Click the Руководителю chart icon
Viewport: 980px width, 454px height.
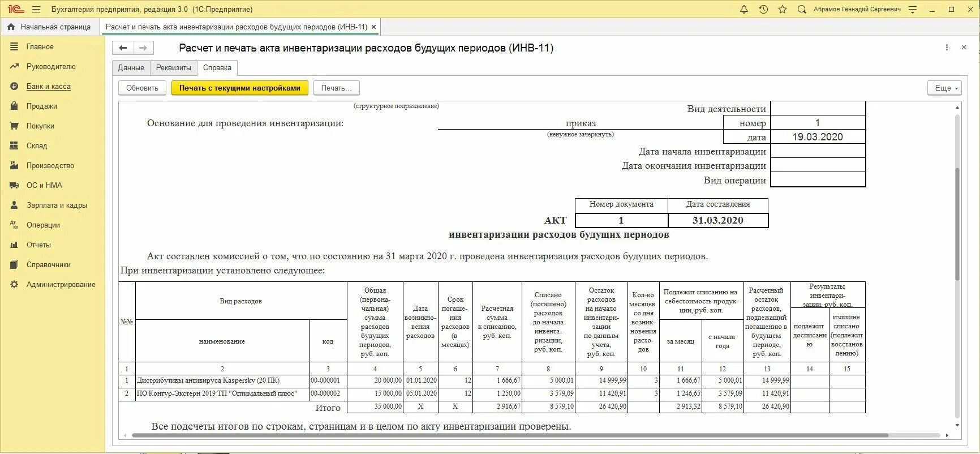tap(14, 67)
